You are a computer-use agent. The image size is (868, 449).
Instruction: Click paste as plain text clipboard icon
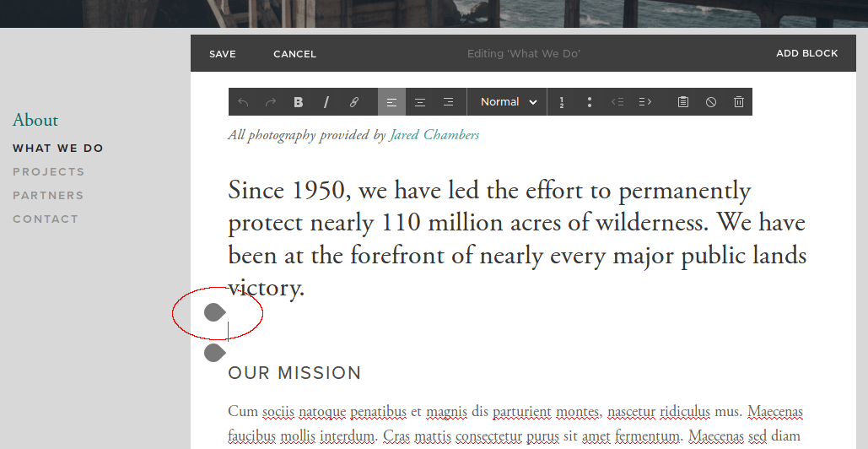pos(683,102)
